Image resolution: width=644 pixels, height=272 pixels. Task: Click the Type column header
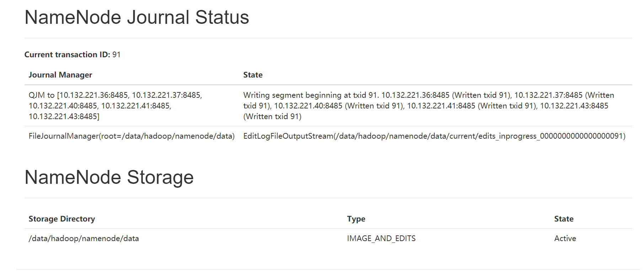click(x=356, y=219)
